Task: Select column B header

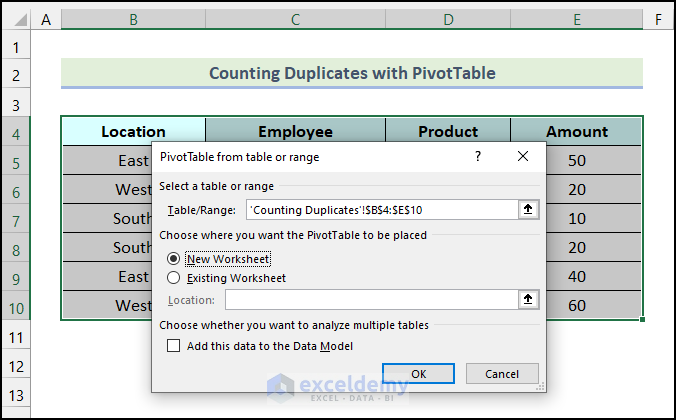Action: tap(133, 19)
